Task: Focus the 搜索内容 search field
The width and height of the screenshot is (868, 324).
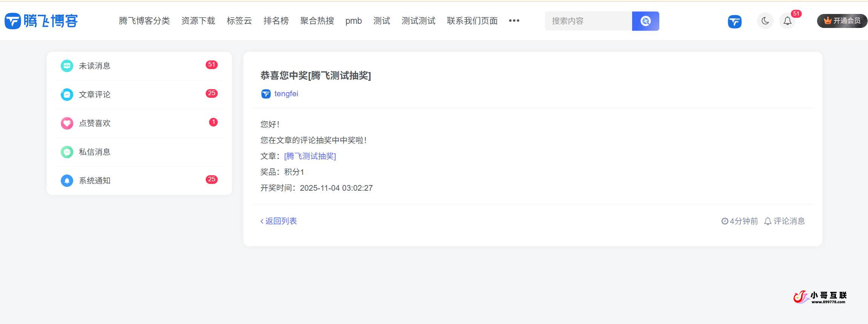Action: click(x=588, y=21)
